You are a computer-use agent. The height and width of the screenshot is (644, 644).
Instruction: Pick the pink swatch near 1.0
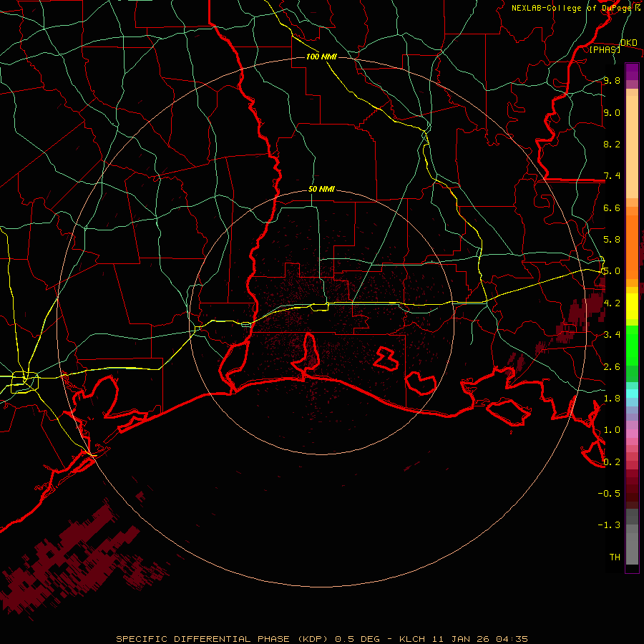click(632, 433)
